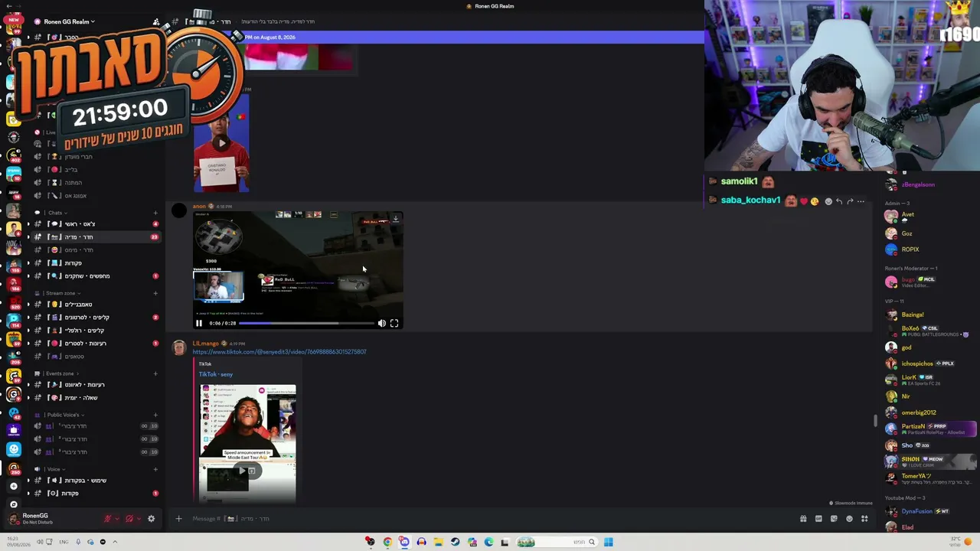Screen dimensions: 980x551
Task: Open the sticker picker
Action: tap(834, 519)
